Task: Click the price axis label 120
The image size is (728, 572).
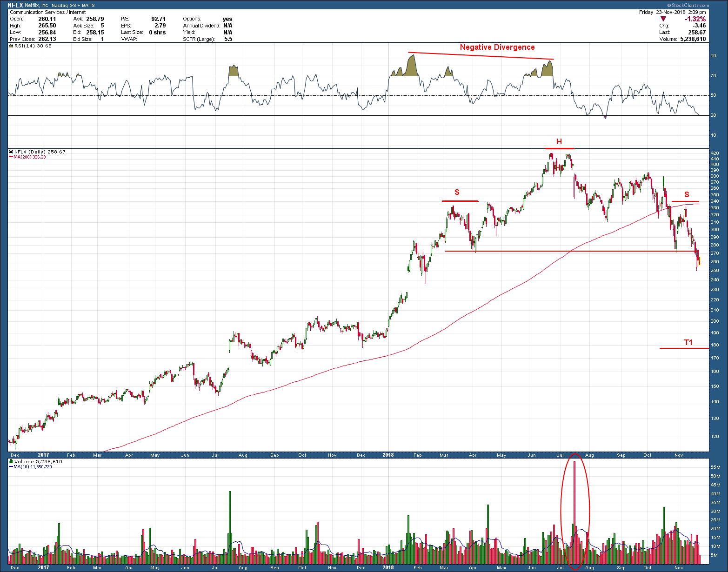Action: pyautogui.click(x=715, y=437)
